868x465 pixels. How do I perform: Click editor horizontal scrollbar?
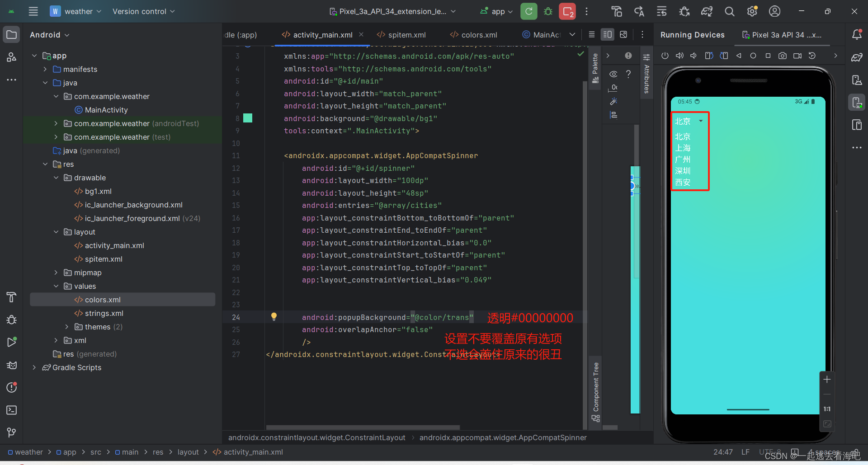point(363,427)
